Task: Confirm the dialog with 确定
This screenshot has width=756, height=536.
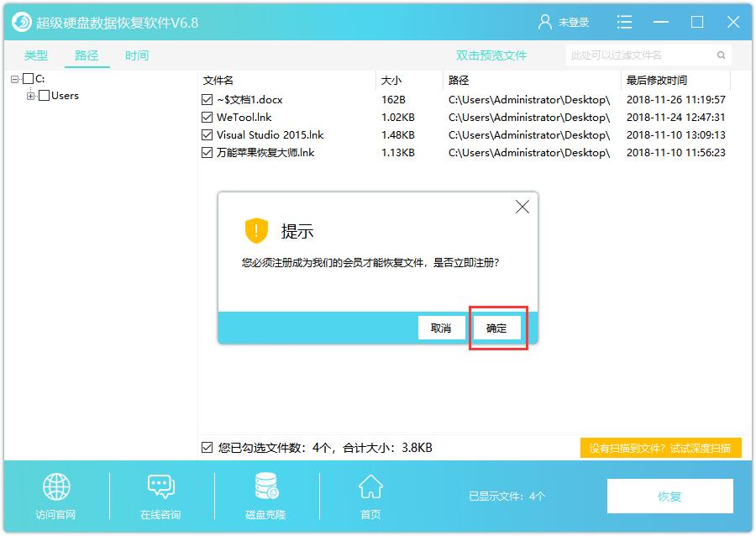Action: pos(497,328)
